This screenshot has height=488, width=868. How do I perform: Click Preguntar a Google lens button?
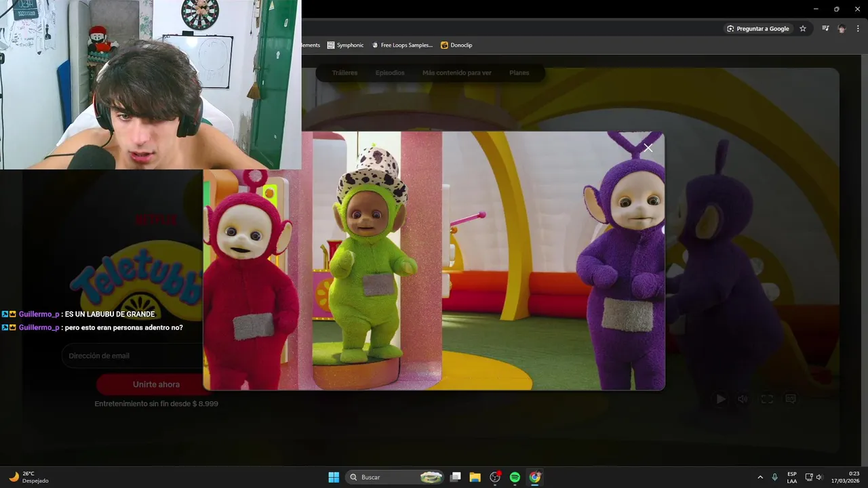[757, 28]
